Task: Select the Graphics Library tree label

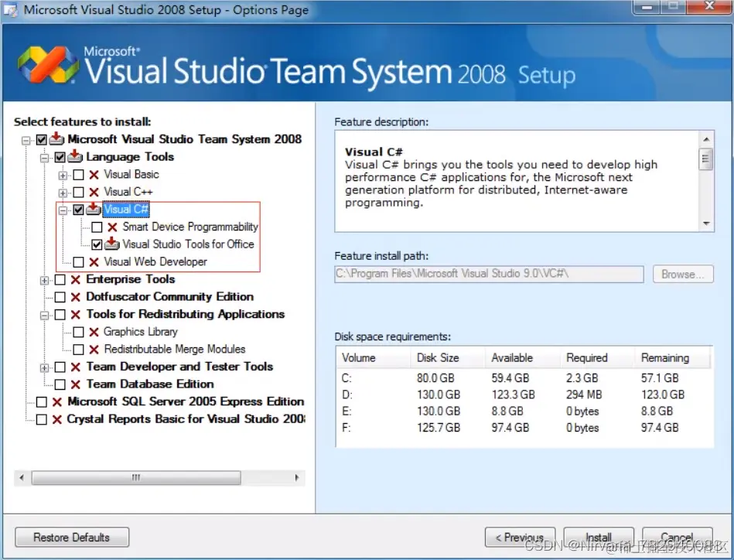Action: click(x=141, y=332)
